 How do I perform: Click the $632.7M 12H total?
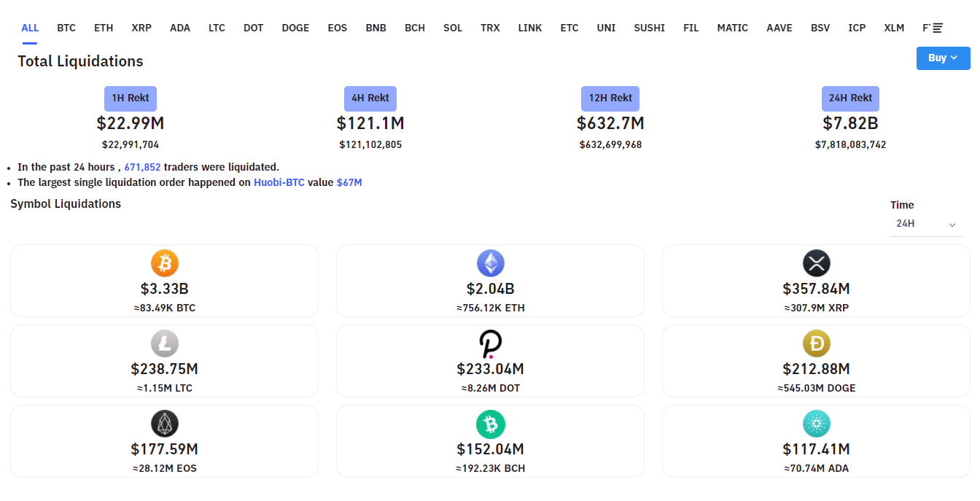pos(610,124)
